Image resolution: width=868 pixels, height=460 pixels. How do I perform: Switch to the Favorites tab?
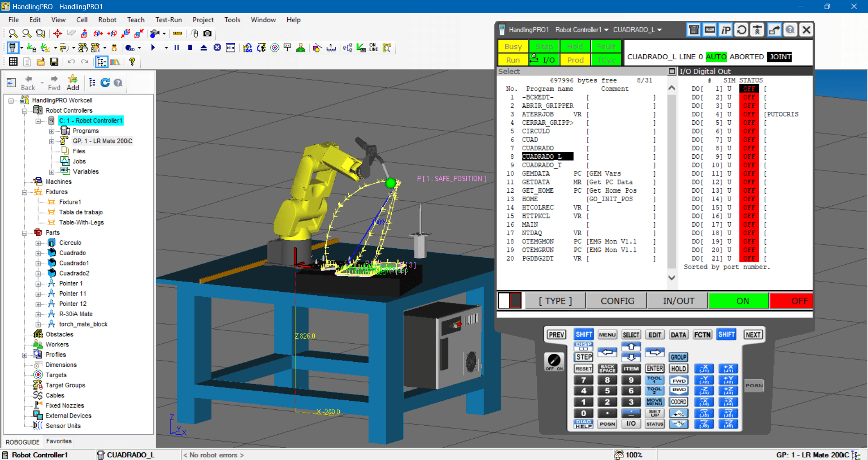(x=59, y=441)
